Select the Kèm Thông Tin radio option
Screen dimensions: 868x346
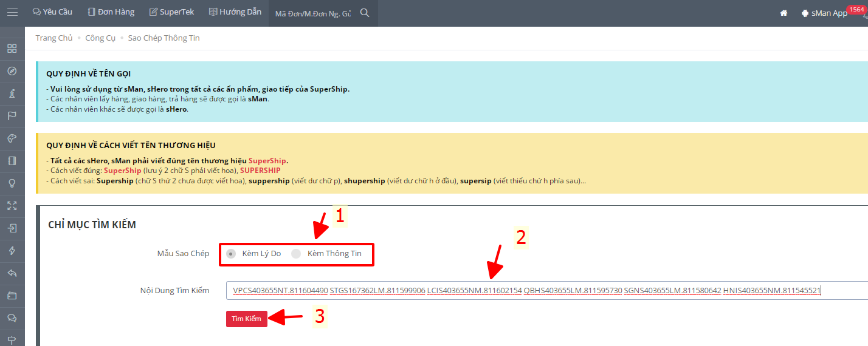(x=296, y=254)
